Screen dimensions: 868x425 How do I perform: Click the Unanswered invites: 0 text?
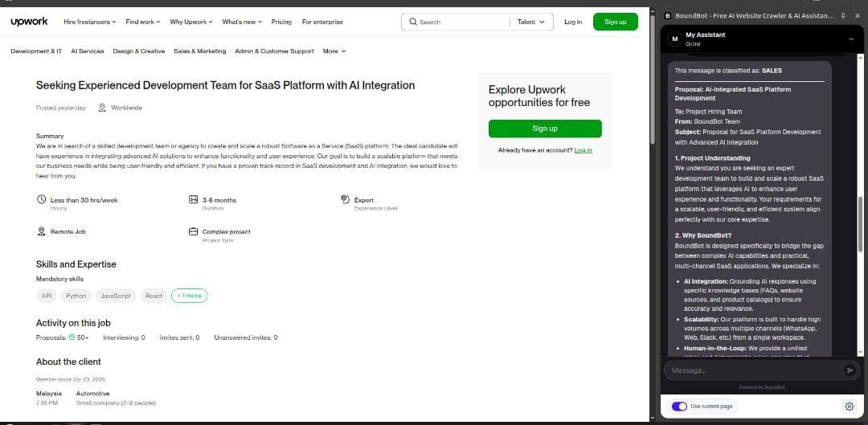tap(246, 337)
